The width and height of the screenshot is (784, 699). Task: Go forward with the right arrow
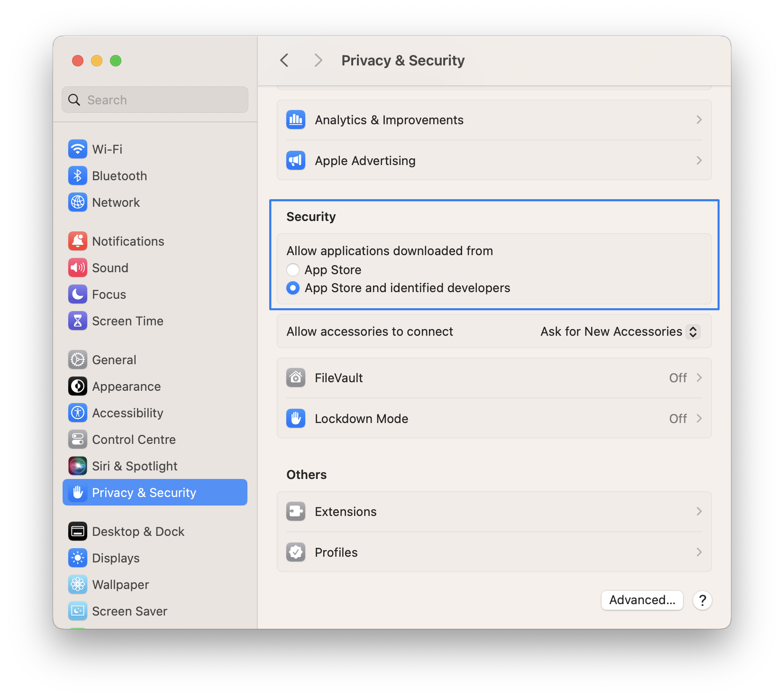(318, 60)
